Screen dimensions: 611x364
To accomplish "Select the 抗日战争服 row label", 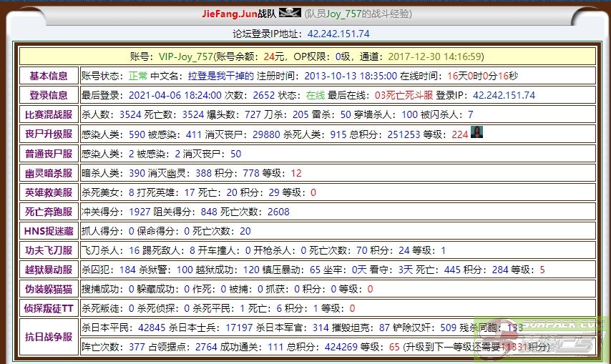I will (x=49, y=337).
